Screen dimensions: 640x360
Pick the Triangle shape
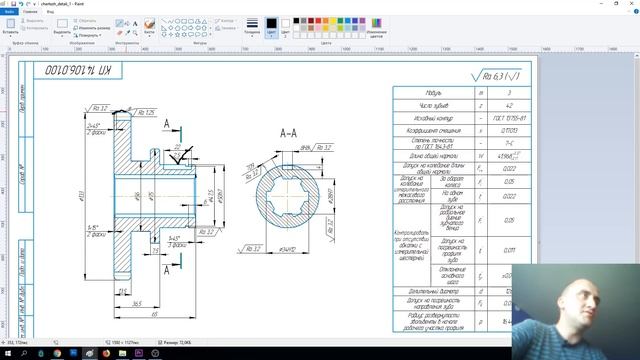coord(204,22)
